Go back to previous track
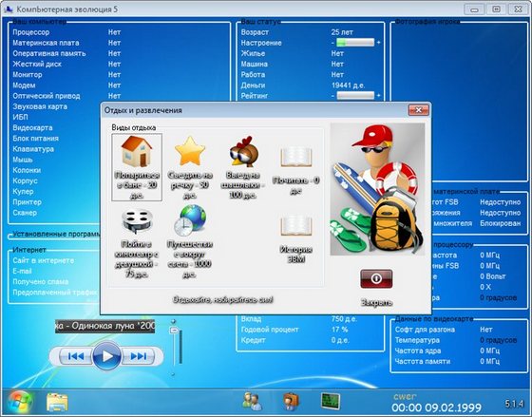Viewport: 532px width, 417px height. [76, 356]
